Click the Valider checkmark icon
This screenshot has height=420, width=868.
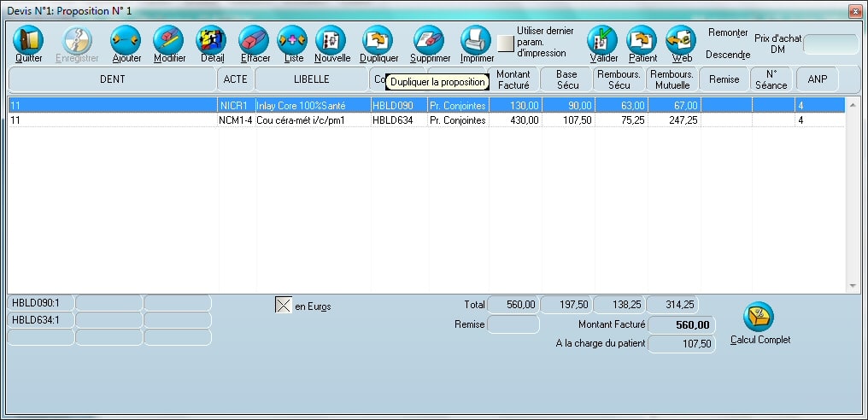pyautogui.click(x=603, y=40)
